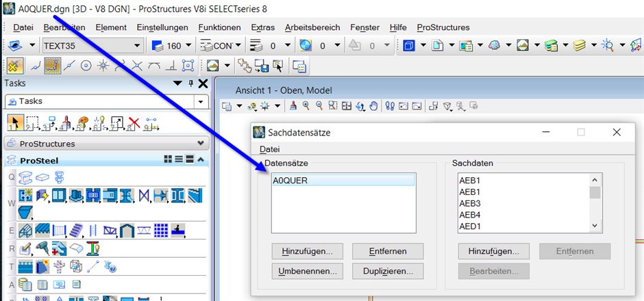Viewport: 644px width, 301px height.
Task: Switch ProSteel to panel layout mode
Action: 190,159
